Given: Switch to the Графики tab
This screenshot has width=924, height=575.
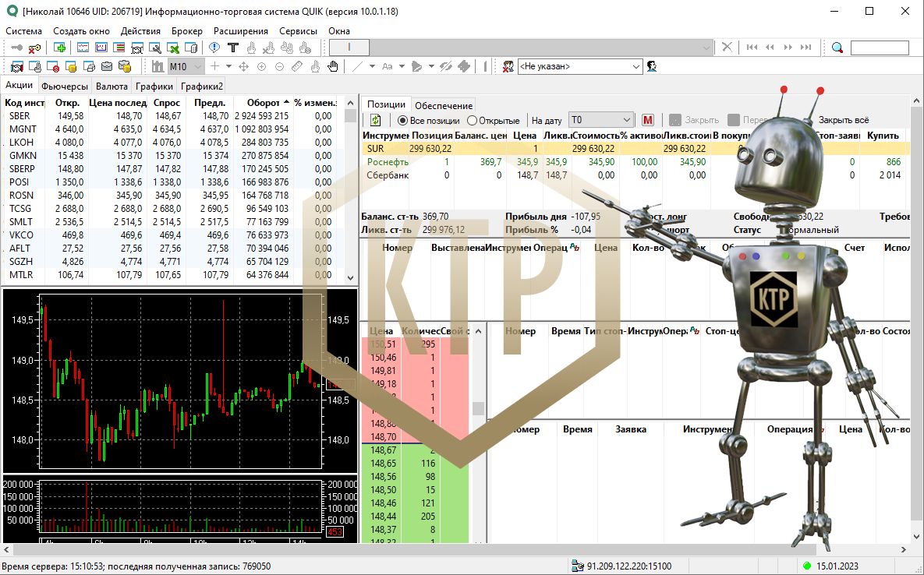Looking at the screenshot, I should (154, 86).
